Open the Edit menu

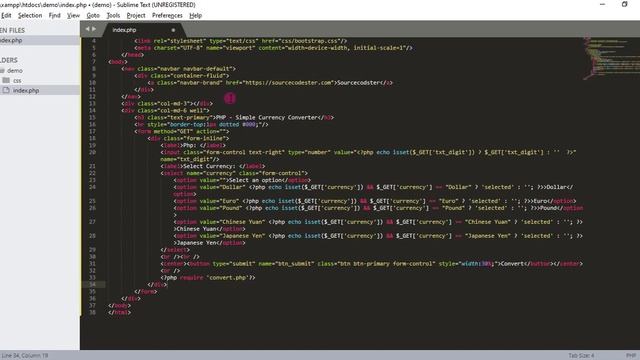click(6, 16)
